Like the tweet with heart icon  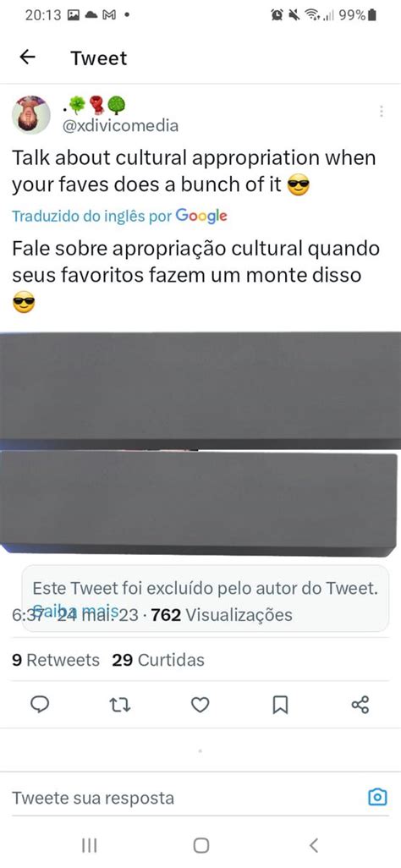[x=200, y=704]
